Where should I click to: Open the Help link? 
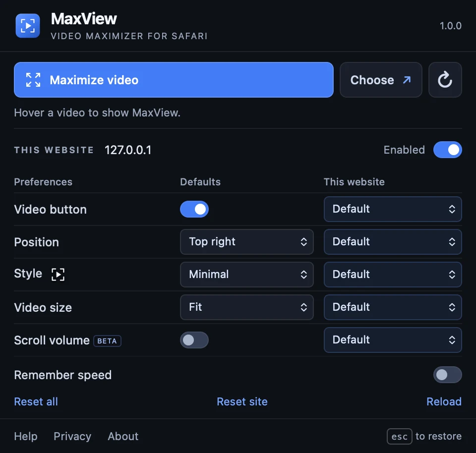click(x=26, y=436)
